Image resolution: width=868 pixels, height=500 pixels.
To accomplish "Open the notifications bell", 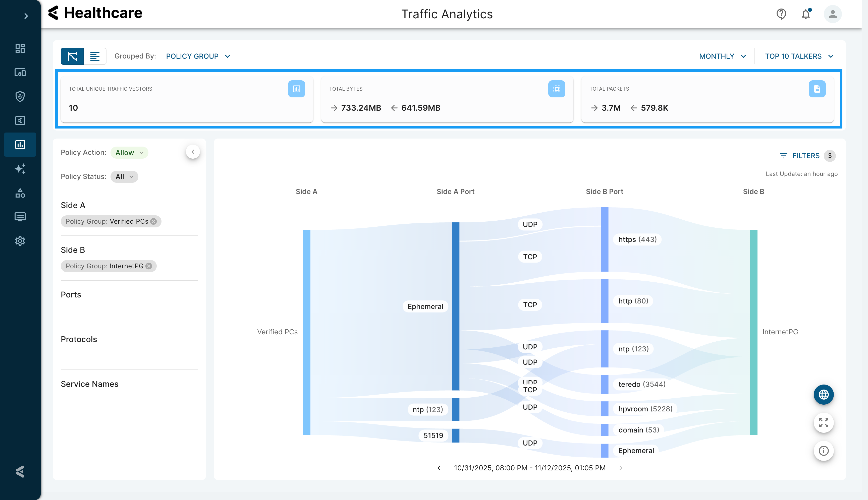I will [806, 14].
